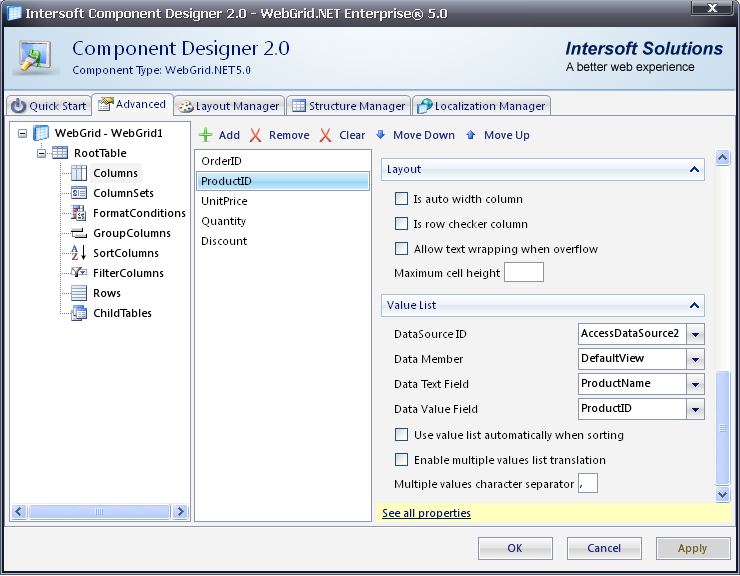Select Quantity in the column list
This screenshot has width=740, height=576.
[x=283, y=221]
